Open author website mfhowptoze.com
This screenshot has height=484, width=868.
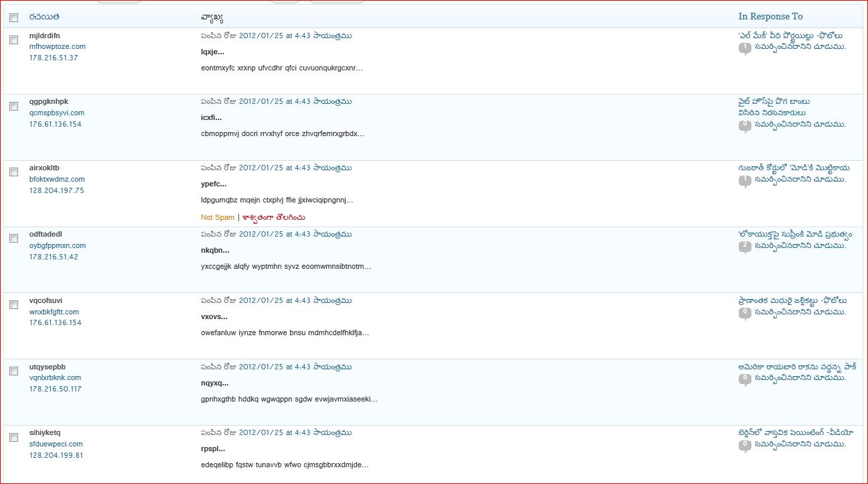[58, 46]
